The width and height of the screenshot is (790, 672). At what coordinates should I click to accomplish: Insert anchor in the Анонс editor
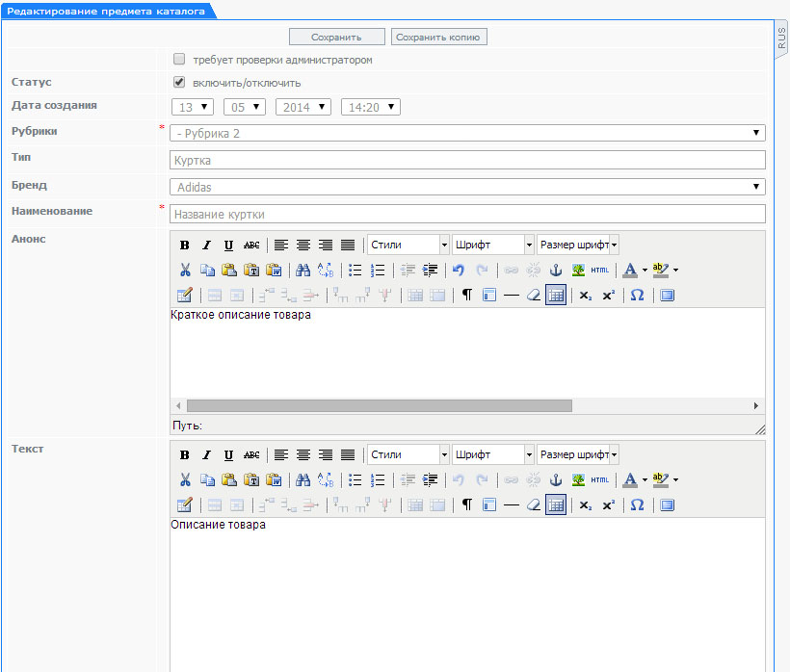(555, 271)
